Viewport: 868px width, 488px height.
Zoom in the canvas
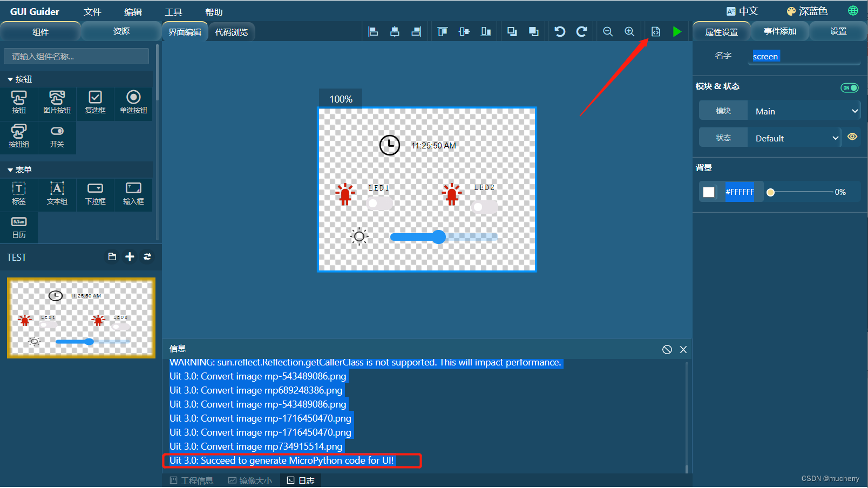629,32
